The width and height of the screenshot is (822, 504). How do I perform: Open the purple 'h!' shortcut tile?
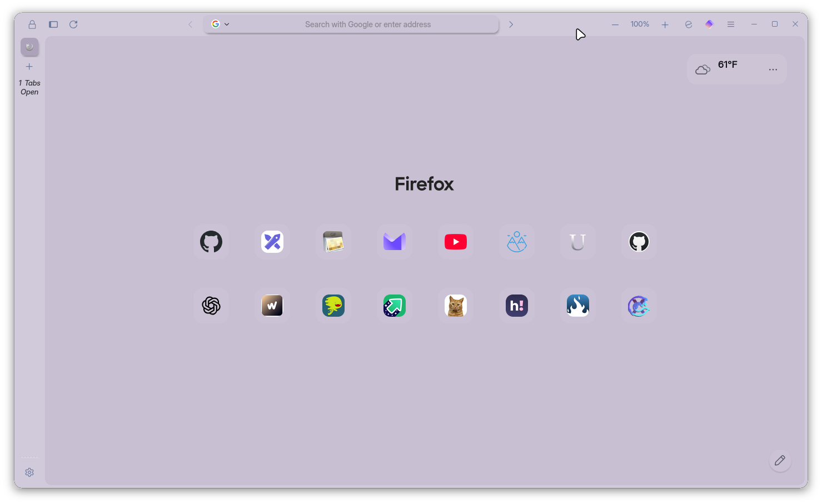tap(516, 306)
